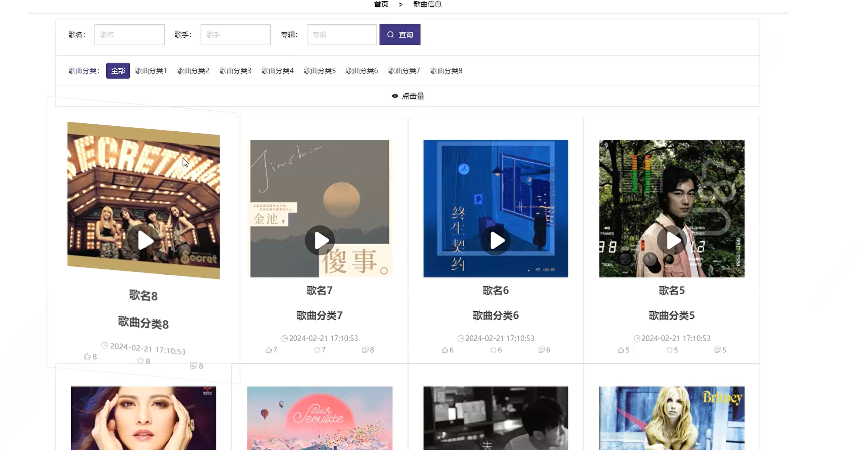This screenshot has height=450, width=868.
Task: Filter by 歌曲分类5
Action: pos(320,71)
